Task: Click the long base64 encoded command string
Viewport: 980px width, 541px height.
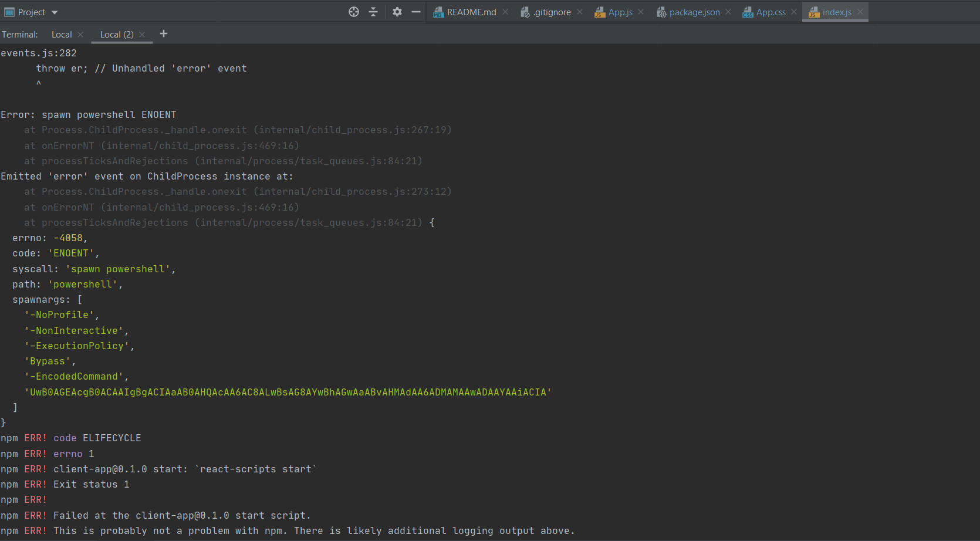Action: (x=288, y=393)
